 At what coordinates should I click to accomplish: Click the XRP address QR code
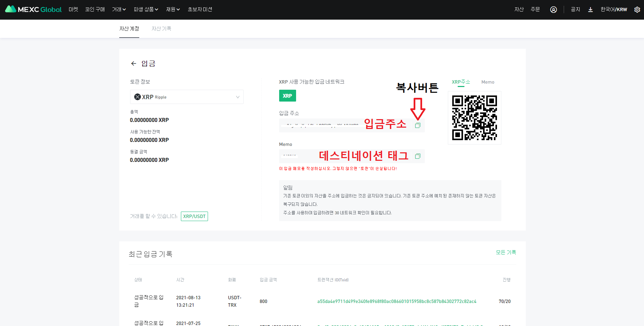pos(474,118)
